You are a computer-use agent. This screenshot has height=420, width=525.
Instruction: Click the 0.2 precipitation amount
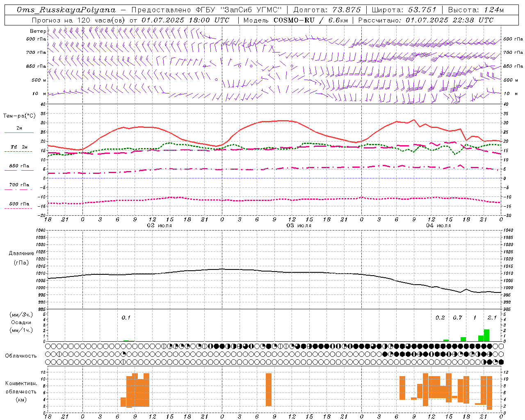(x=440, y=317)
